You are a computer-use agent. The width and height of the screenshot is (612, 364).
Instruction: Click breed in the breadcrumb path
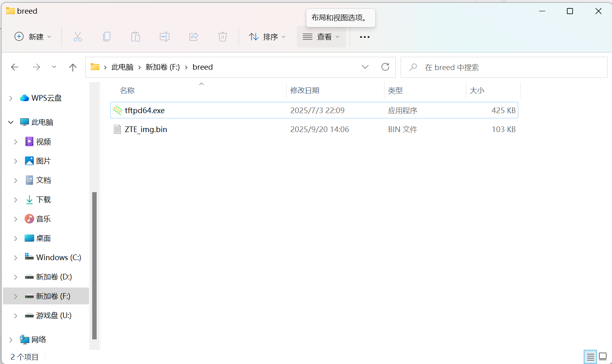[x=203, y=67]
